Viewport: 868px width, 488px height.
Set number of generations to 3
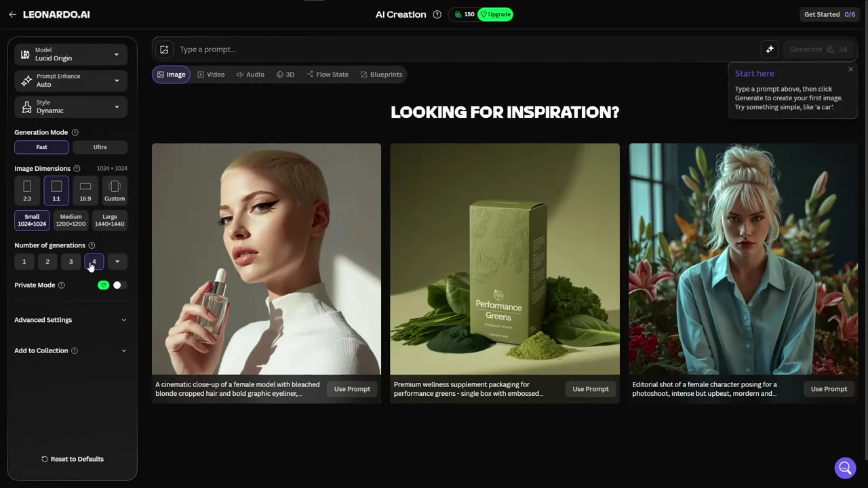(71, 262)
